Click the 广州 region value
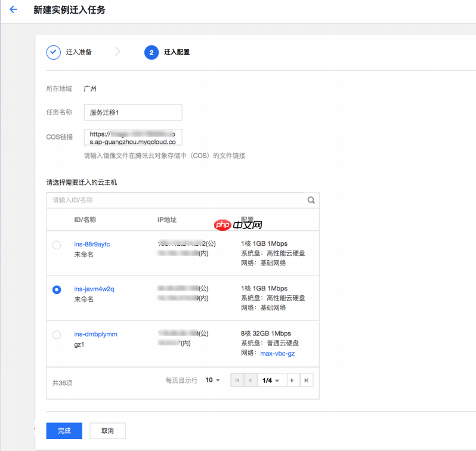 click(90, 89)
